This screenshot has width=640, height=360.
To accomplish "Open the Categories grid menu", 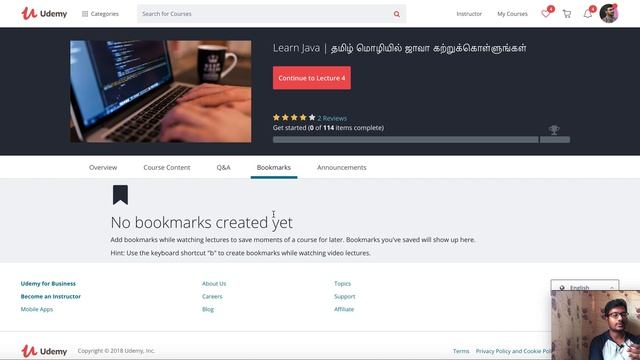I will pyautogui.click(x=100, y=14).
